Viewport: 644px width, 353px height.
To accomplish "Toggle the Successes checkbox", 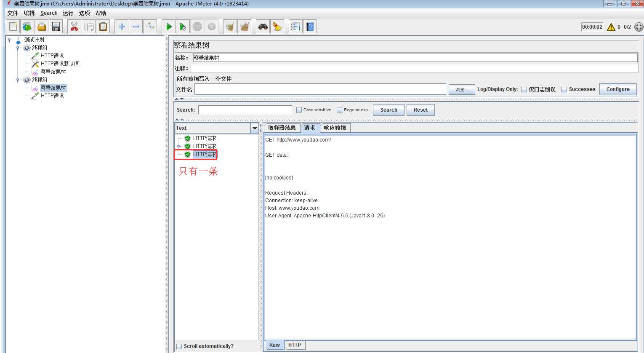I will tap(564, 89).
